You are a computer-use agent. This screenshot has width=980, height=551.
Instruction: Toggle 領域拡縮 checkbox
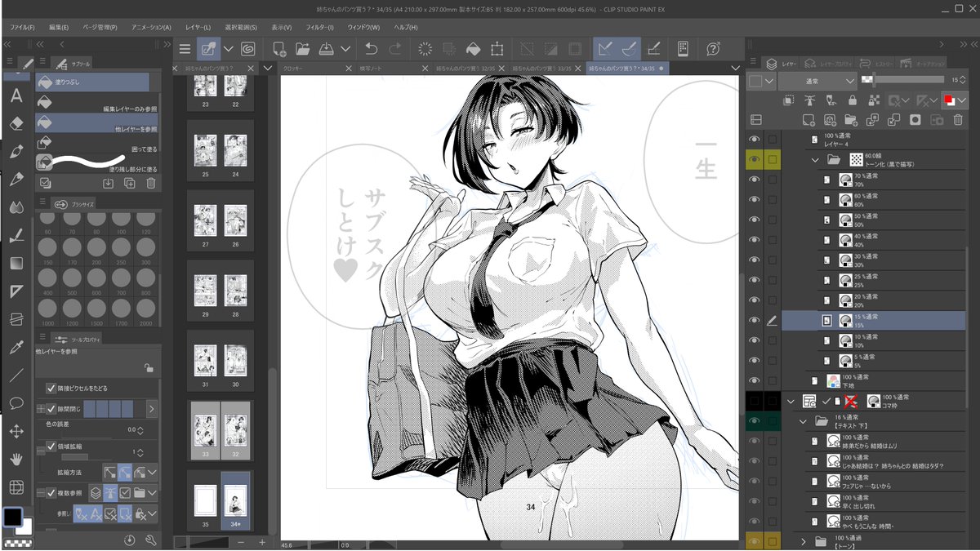click(51, 448)
